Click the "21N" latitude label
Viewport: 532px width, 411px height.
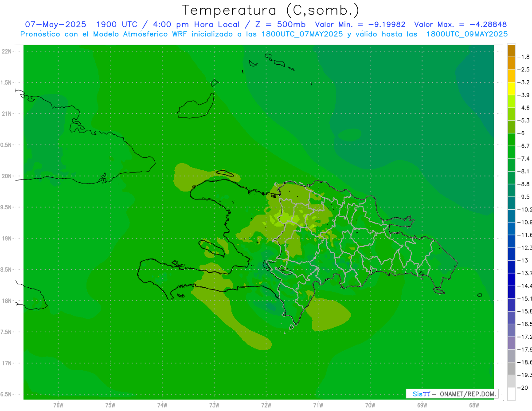pos(7,114)
